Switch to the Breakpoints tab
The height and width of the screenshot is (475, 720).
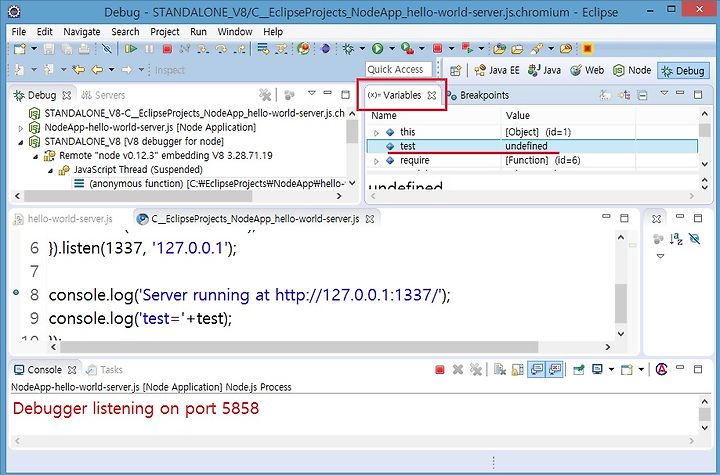[478, 95]
